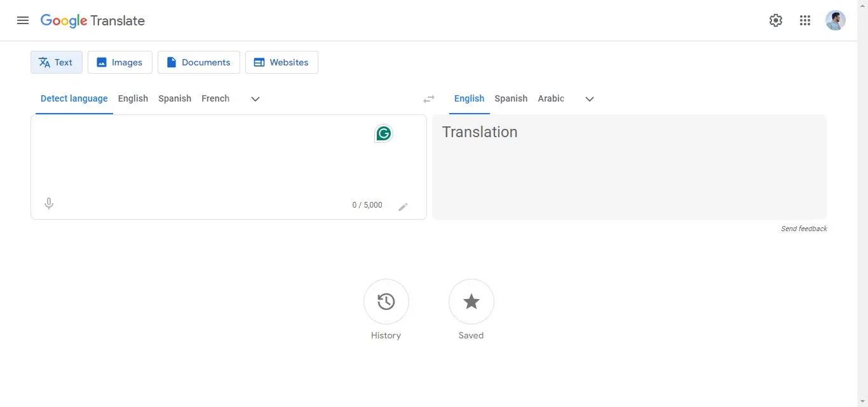The height and width of the screenshot is (407, 868).
Task: Open handwriting input using the pencil icon
Action: [403, 206]
